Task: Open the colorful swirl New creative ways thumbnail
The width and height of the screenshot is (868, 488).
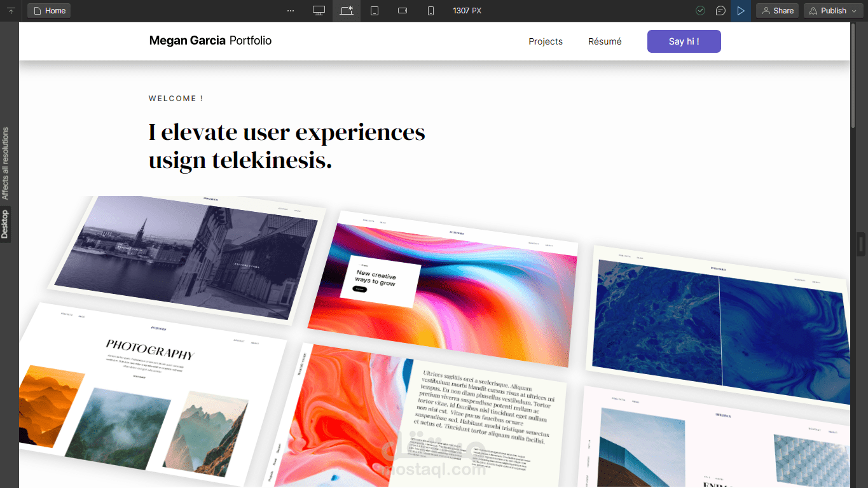Action: (x=443, y=288)
